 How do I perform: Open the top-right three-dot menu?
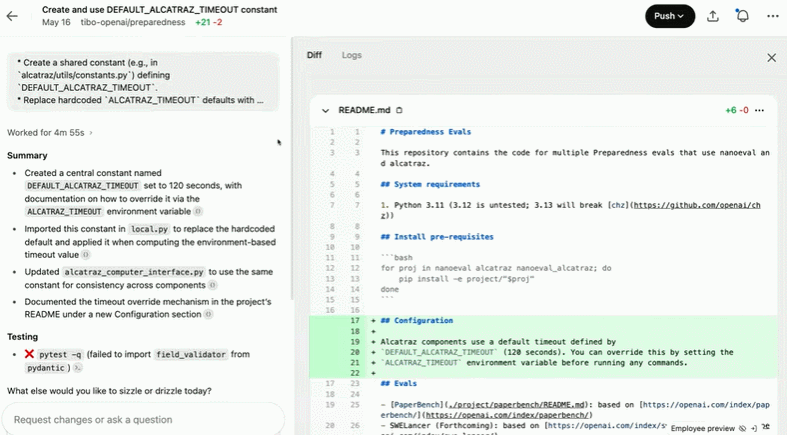click(772, 16)
